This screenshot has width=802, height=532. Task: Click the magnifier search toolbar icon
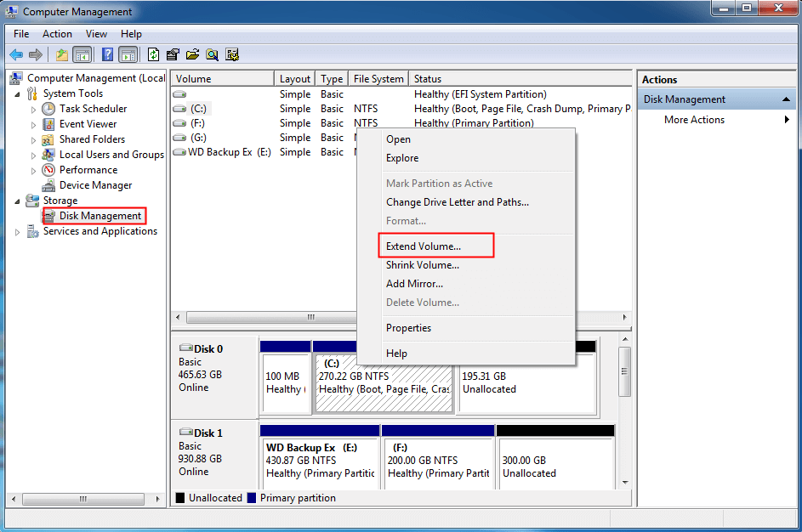[213, 54]
